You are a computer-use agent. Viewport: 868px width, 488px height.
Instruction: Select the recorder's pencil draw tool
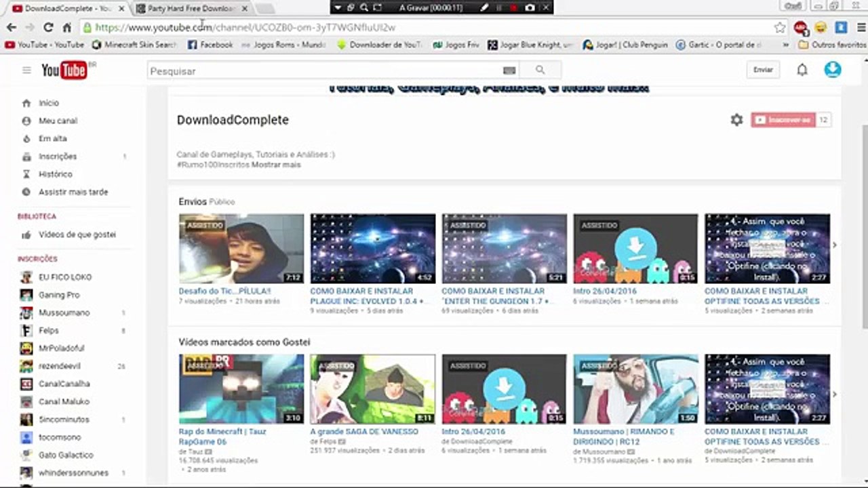coord(484,7)
